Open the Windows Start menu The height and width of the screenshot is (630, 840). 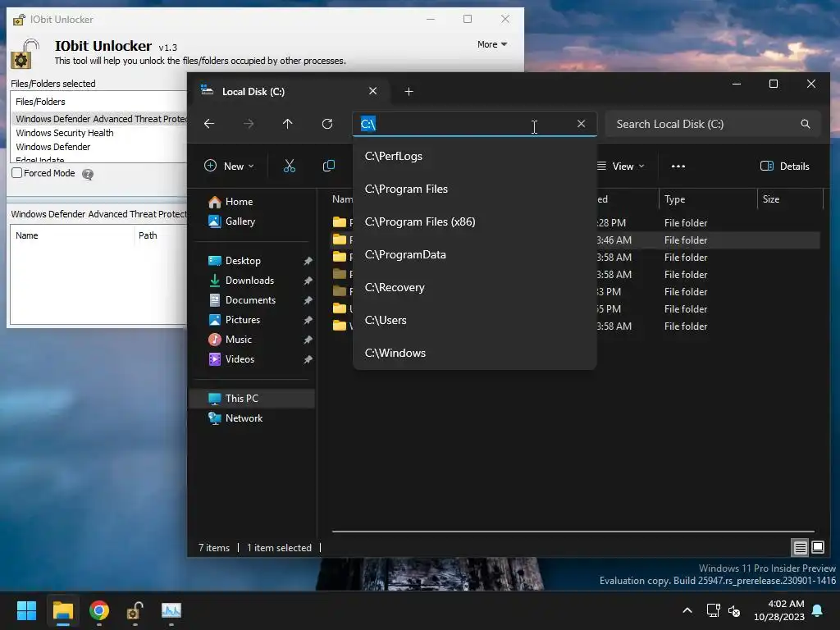(x=26, y=610)
